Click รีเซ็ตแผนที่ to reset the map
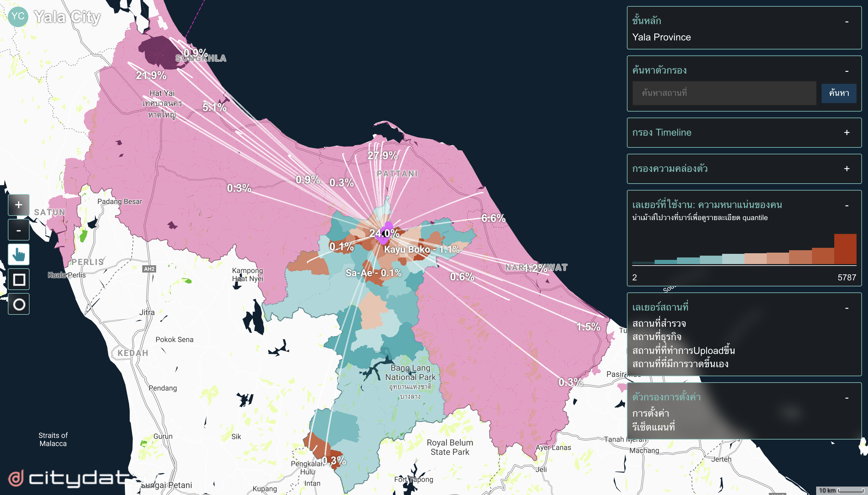The height and width of the screenshot is (495, 868). [653, 427]
